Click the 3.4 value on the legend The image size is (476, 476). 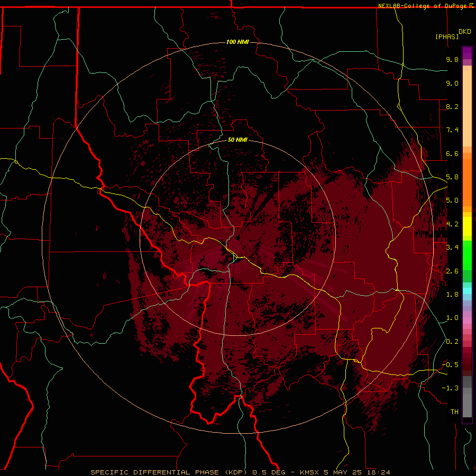[452, 248]
